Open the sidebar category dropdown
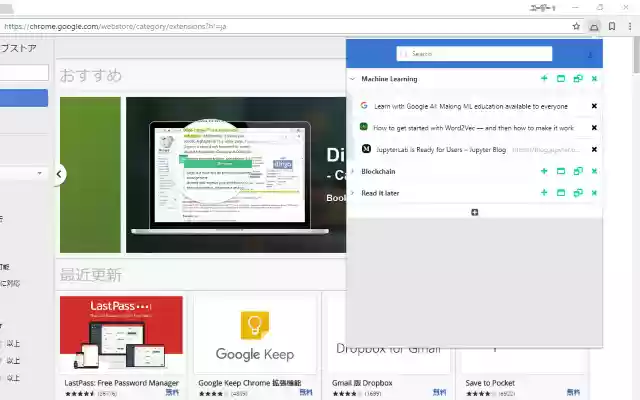This screenshot has height=400, width=640. [24, 173]
